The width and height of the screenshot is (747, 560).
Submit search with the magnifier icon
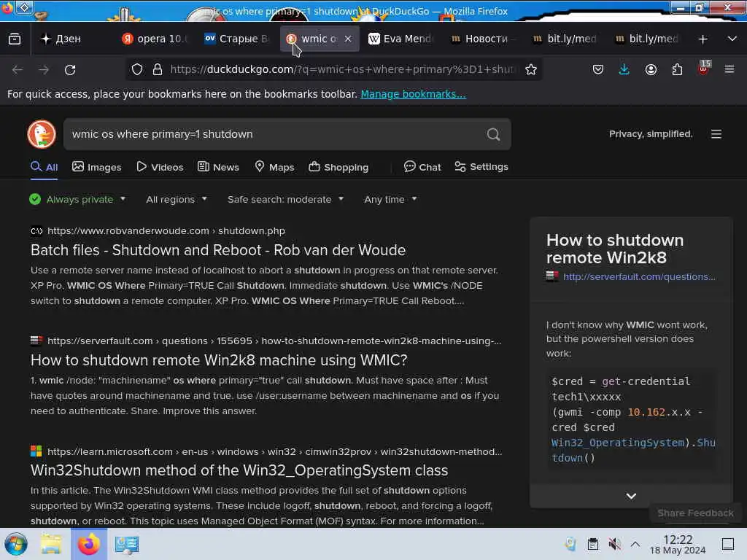(x=494, y=134)
